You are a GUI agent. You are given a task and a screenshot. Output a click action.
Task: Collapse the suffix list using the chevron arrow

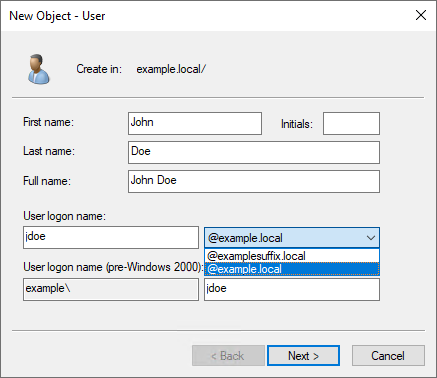371,238
